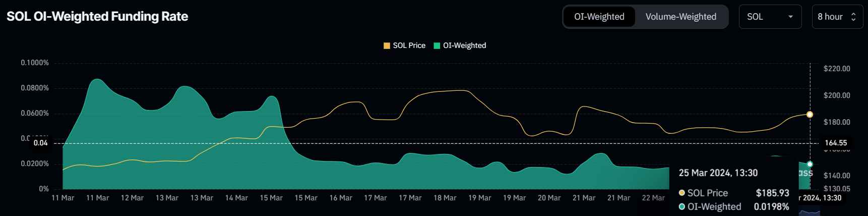Switch to the Volume-Weighted view
The height and width of the screenshot is (216, 868).
(680, 17)
